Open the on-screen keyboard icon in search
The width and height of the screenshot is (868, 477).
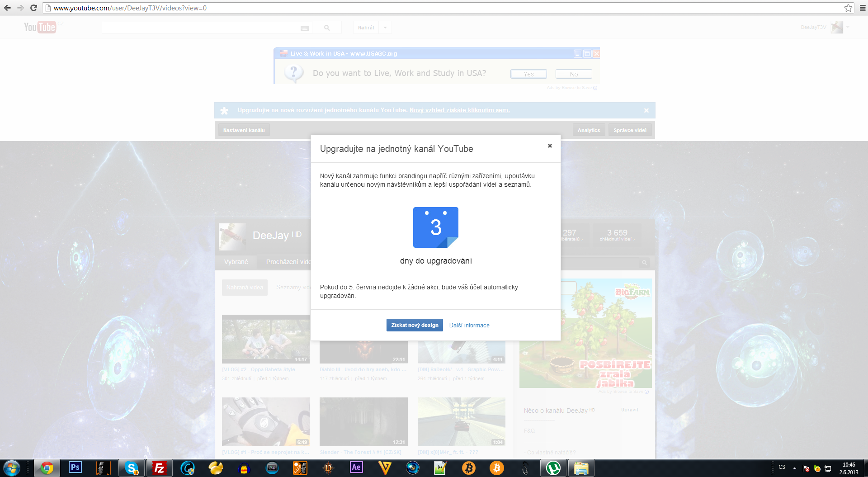[x=305, y=28]
